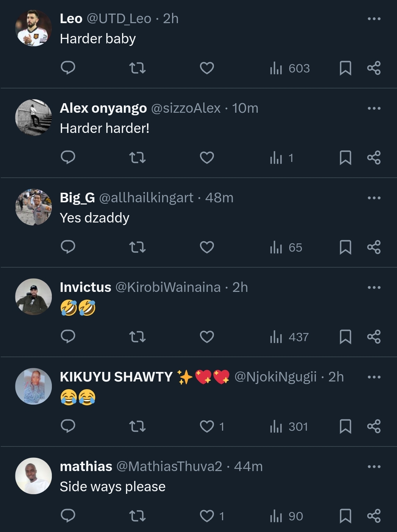Open mathias's avatar photo

[x=33, y=476]
